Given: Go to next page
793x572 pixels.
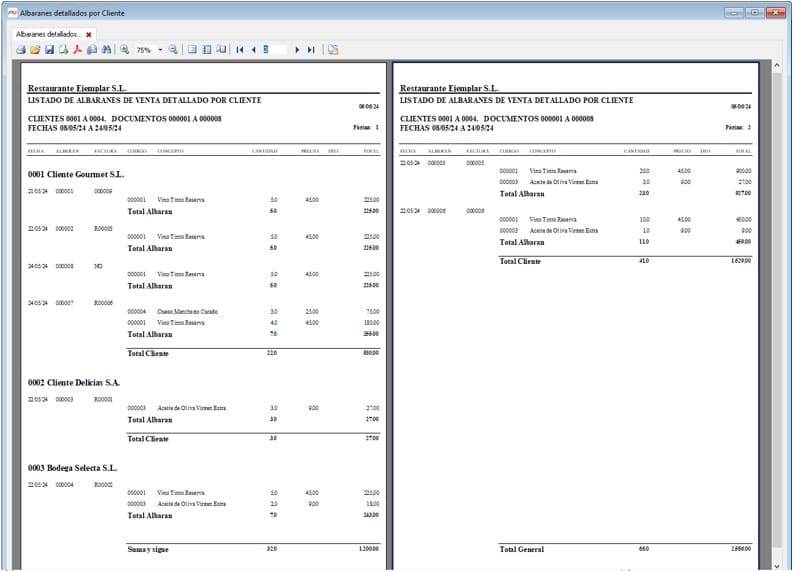Looking at the screenshot, I should (x=297, y=50).
